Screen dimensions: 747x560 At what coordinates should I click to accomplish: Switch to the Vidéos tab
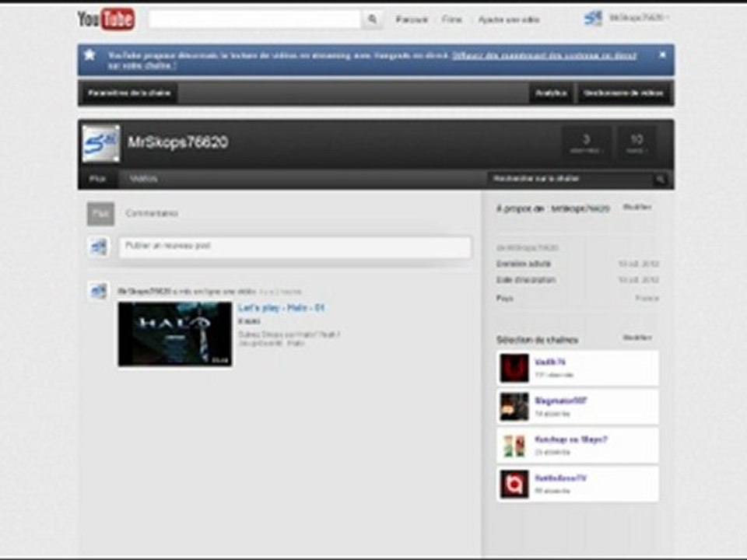coord(143,179)
